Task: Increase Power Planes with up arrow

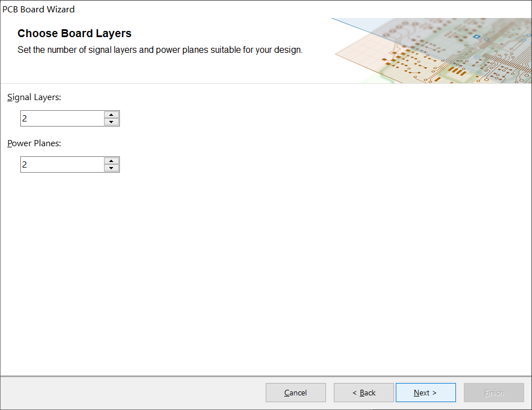Action: tap(111, 161)
